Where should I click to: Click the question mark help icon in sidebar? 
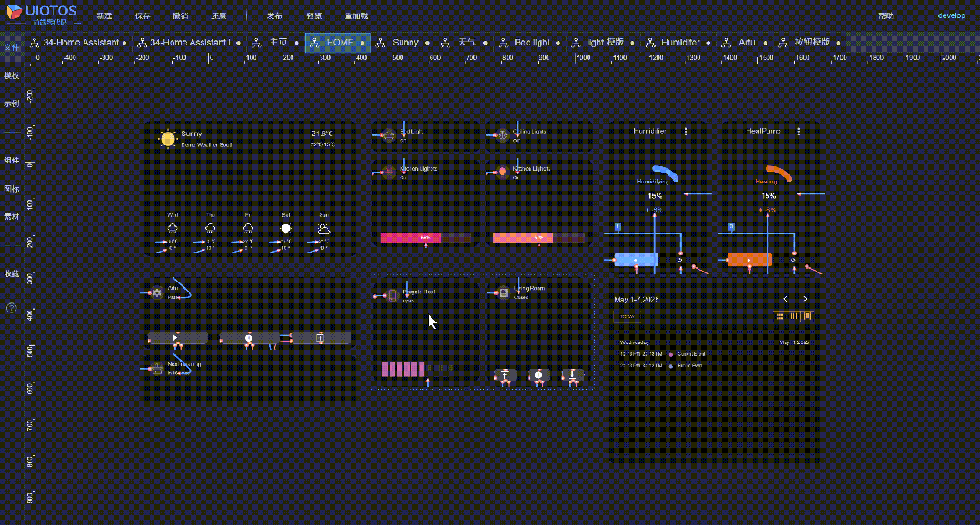click(x=11, y=308)
